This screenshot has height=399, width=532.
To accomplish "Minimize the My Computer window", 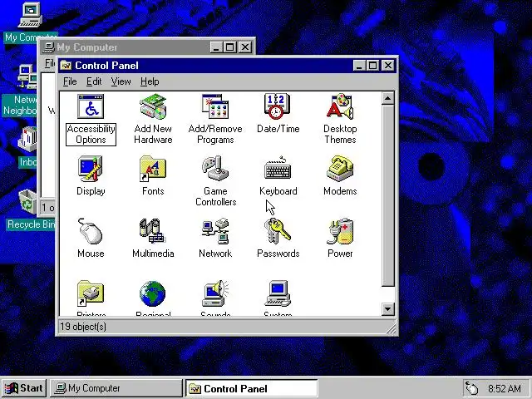I will click(x=216, y=47).
